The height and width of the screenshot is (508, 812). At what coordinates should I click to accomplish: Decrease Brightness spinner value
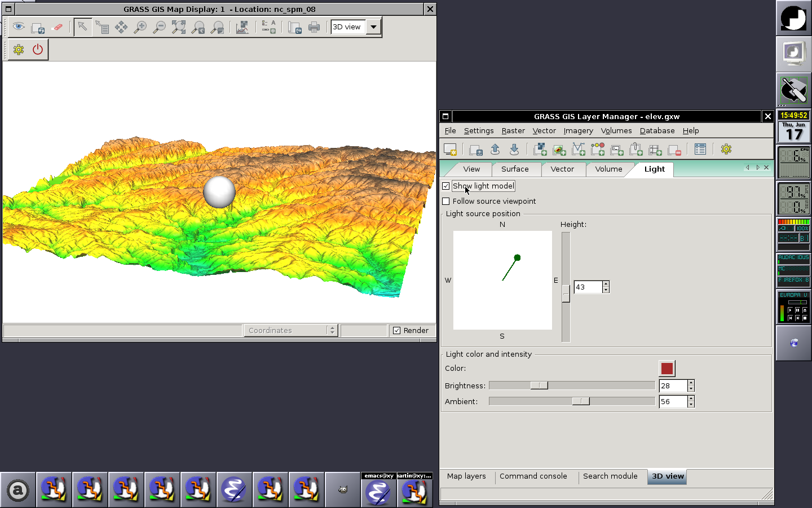click(x=691, y=389)
